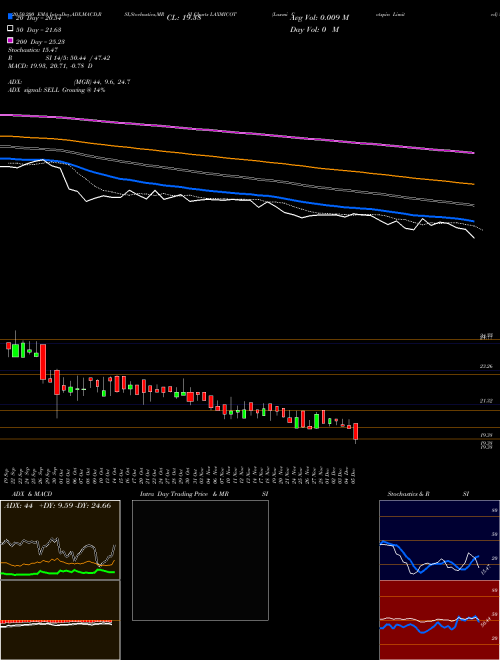Image resolution: width=500 pixels, height=660 pixels.
Task: Click the 'Avg Vol: 0.009 M' label
Action: click(x=319, y=18)
